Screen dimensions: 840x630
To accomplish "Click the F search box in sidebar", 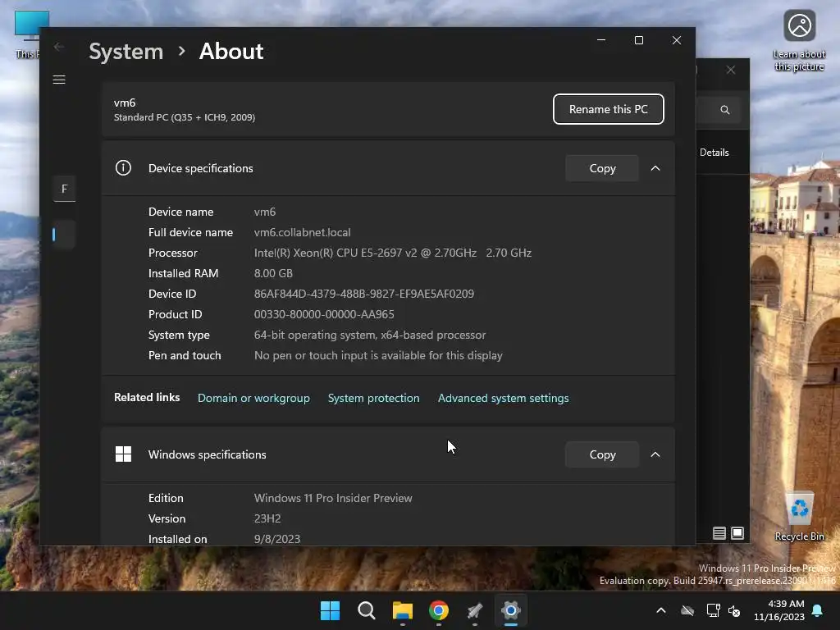I will click(64, 189).
